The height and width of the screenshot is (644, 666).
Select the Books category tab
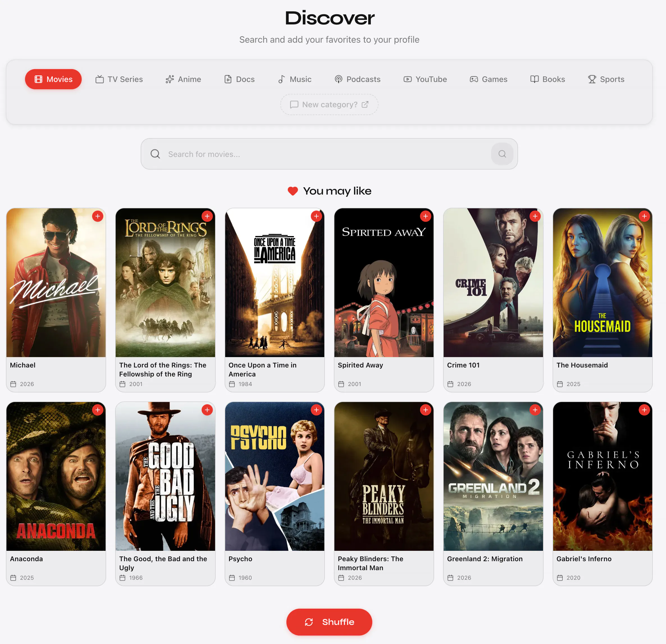(x=548, y=79)
